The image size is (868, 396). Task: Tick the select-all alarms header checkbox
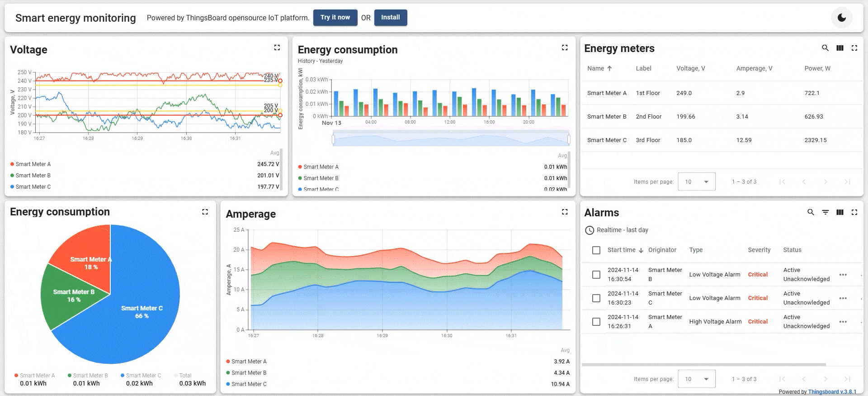(596, 250)
